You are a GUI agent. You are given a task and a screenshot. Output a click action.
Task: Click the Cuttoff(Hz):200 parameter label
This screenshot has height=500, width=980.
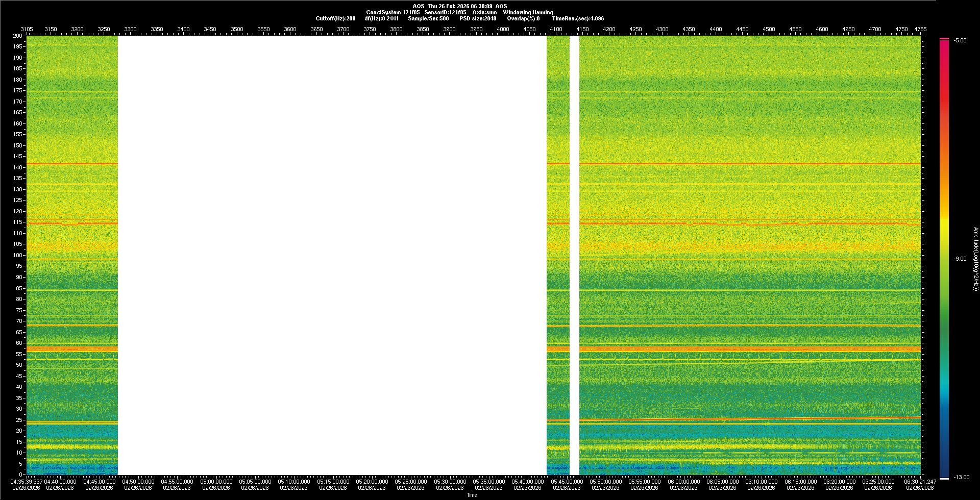(335, 18)
